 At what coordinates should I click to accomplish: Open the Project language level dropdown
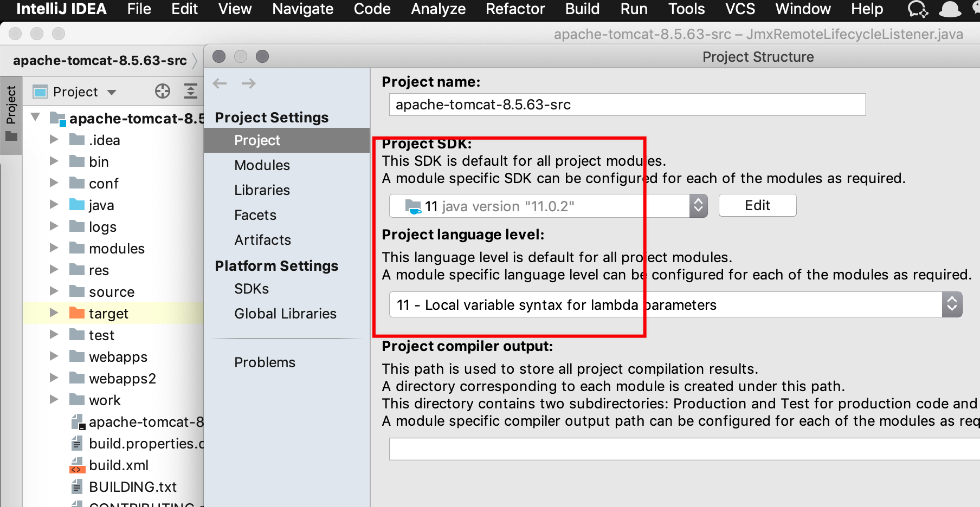[x=952, y=304]
